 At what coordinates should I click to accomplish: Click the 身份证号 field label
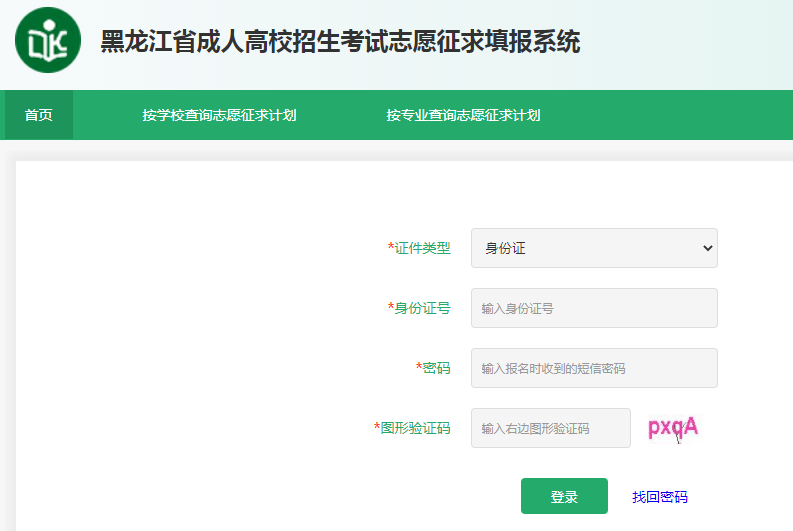pos(423,308)
